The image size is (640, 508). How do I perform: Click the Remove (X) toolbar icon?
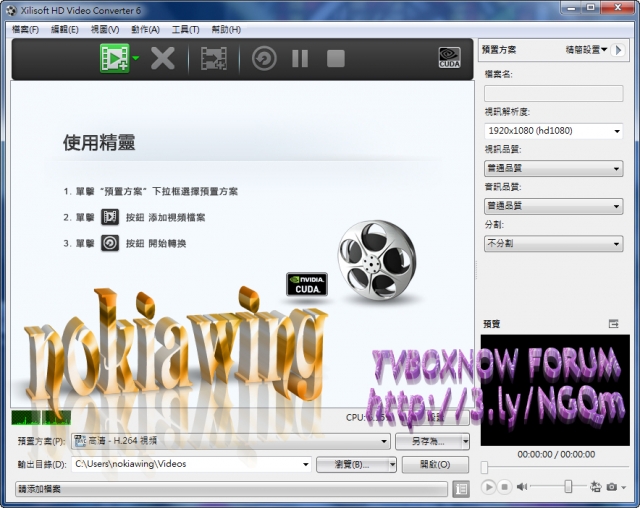(x=162, y=59)
